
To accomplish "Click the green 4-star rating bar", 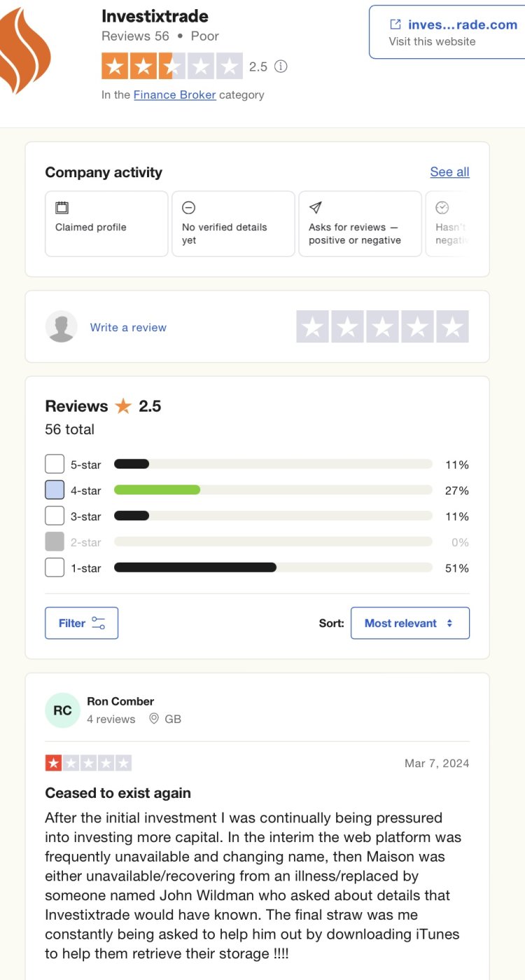I will pyautogui.click(x=273, y=490).
